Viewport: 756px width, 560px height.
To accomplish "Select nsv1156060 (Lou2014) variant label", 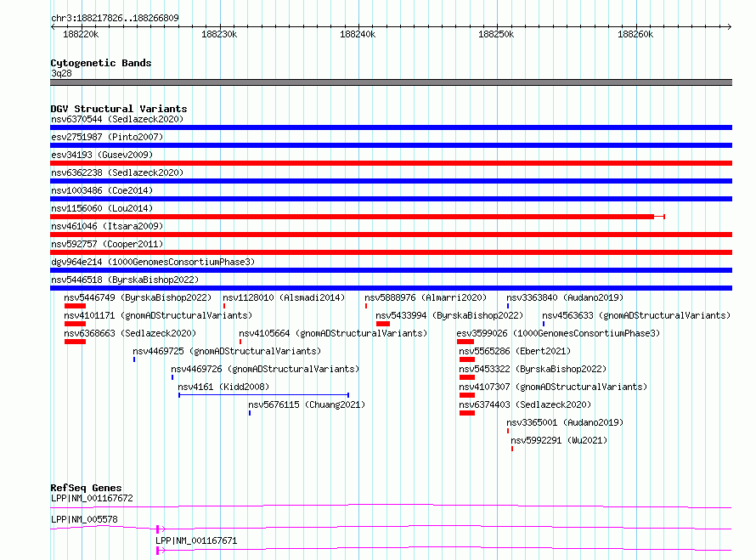I will point(102,208).
